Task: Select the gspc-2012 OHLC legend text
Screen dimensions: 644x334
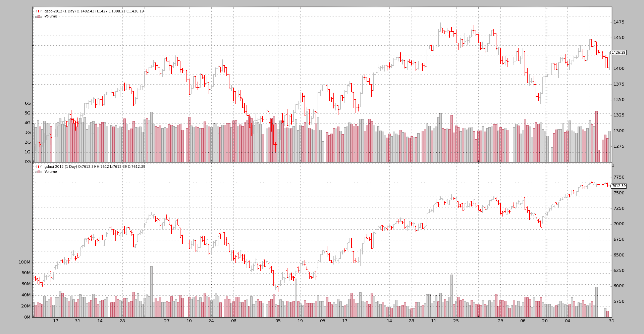Action: pos(94,11)
